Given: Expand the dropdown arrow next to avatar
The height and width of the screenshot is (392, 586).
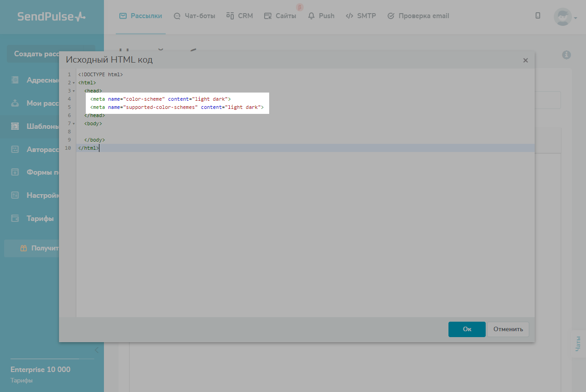Looking at the screenshot, I should tap(576, 18).
